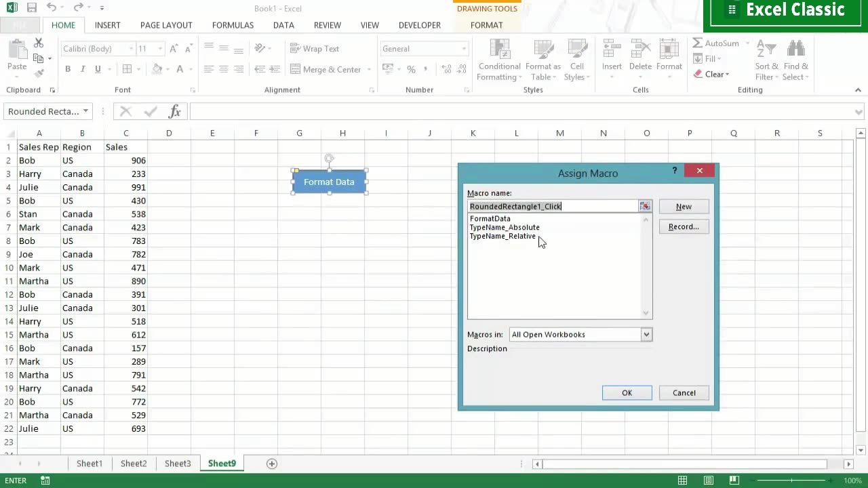Open the Clear dropdown

click(711, 75)
